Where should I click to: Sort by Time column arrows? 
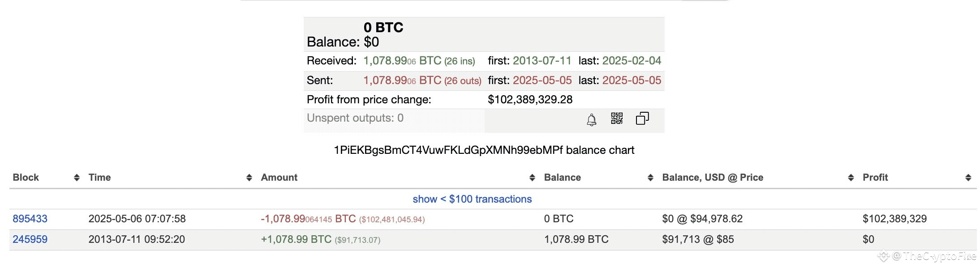(x=249, y=178)
